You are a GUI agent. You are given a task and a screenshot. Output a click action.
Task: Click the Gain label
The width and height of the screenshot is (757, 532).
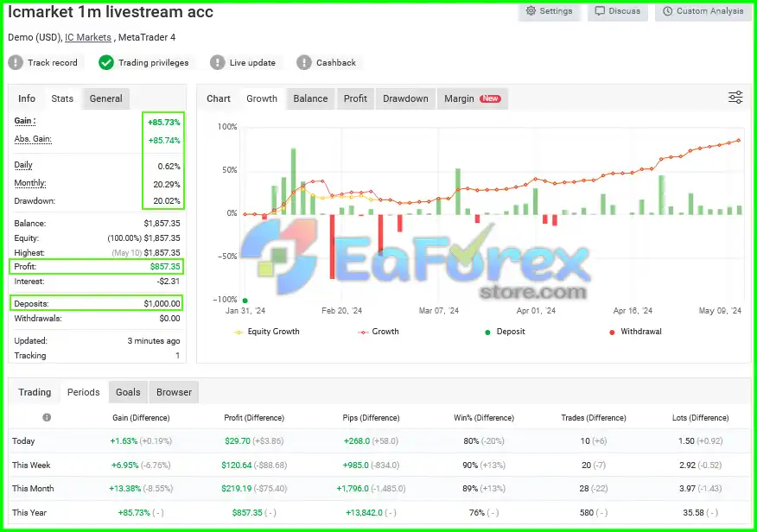[x=24, y=121]
